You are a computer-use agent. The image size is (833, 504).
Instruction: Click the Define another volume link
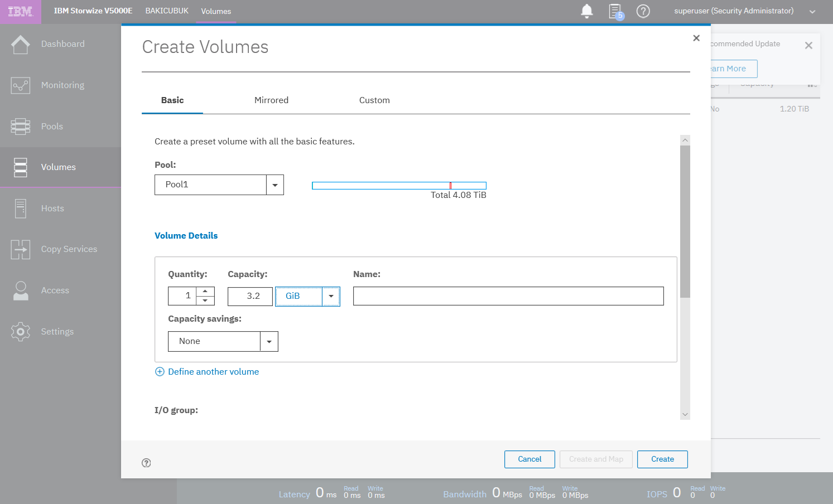pos(214,372)
